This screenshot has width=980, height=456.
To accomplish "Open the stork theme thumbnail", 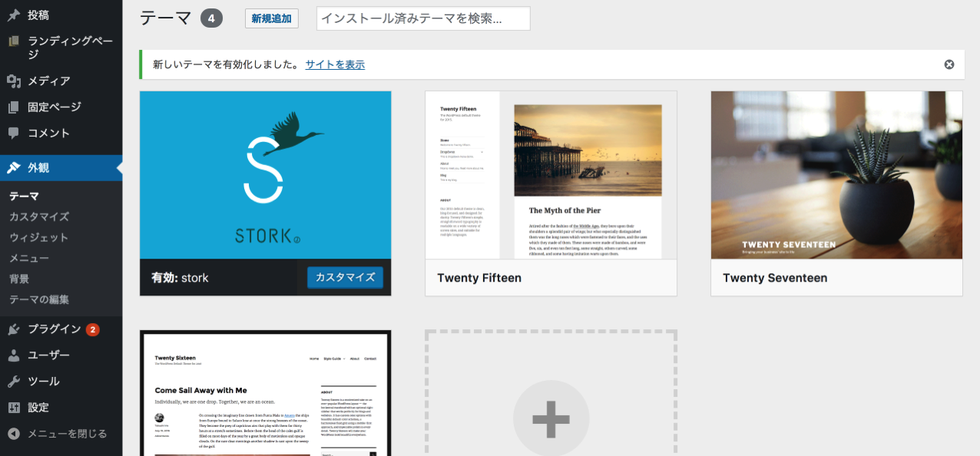I will click(266, 175).
